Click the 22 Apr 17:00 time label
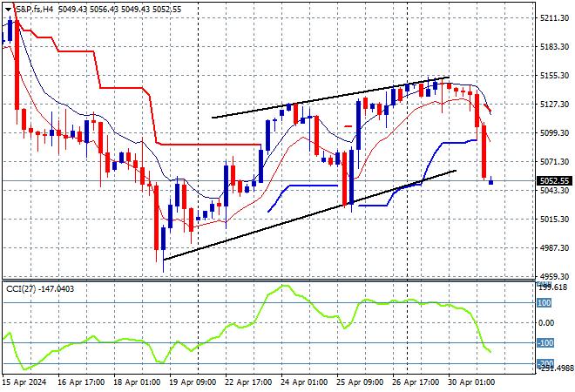Viewport: 575px width, 392px height. (248, 382)
